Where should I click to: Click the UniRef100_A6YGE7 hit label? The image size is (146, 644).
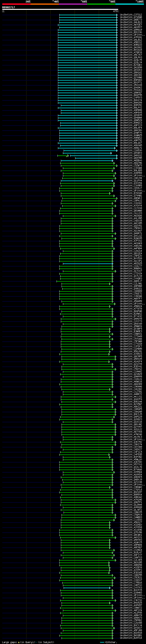pos(131,25)
